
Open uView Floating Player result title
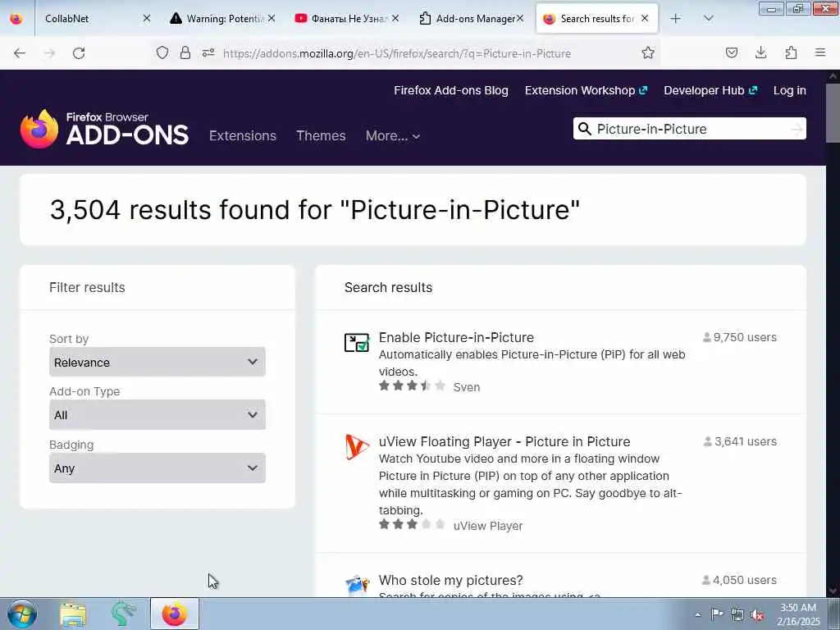504,441
